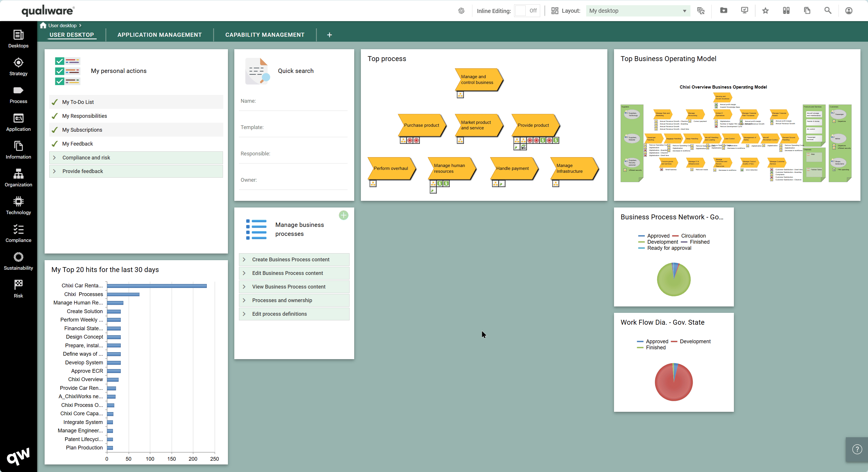Open My Feedback
The width and height of the screenshot is (868, 472).
point(136,144)
